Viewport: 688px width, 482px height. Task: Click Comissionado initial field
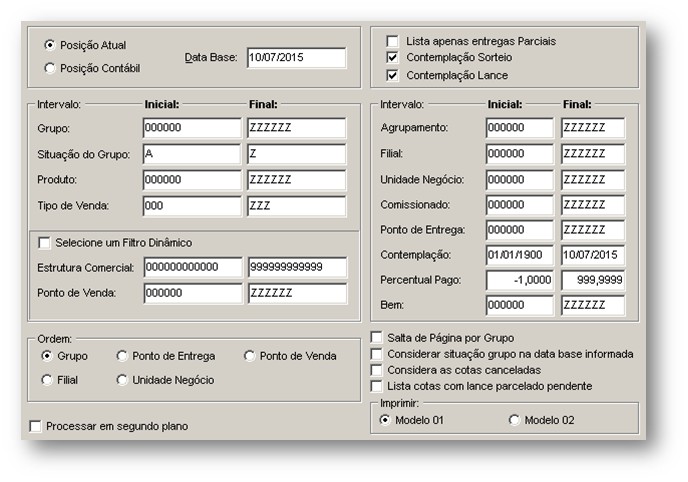(x=520, y=205)
